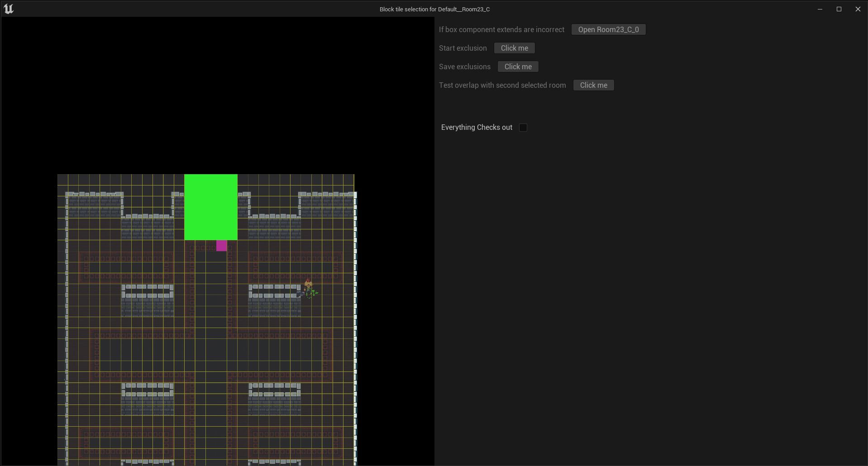The height and width of the screenshot is (466, 868).
Task: Close the Block tile selection window
Action: point(858,9)
